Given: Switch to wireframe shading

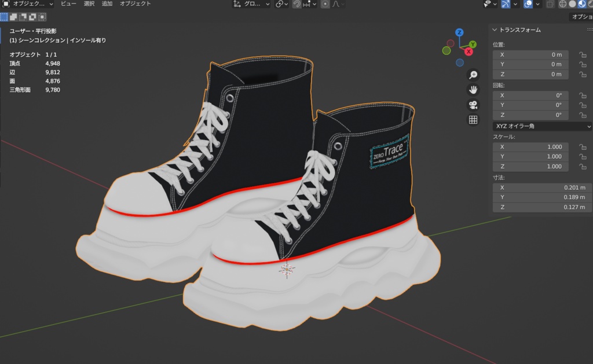Looking at the screenshot, I should tap(563, 4).
